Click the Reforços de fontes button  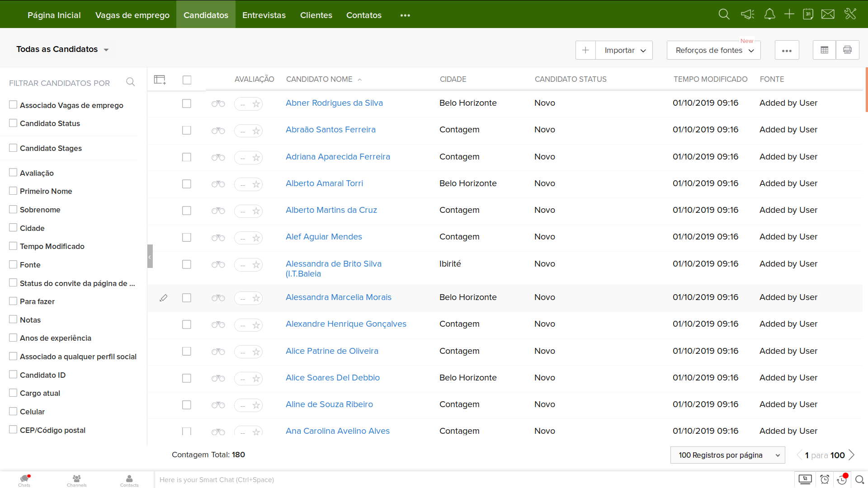click(713, 50)
